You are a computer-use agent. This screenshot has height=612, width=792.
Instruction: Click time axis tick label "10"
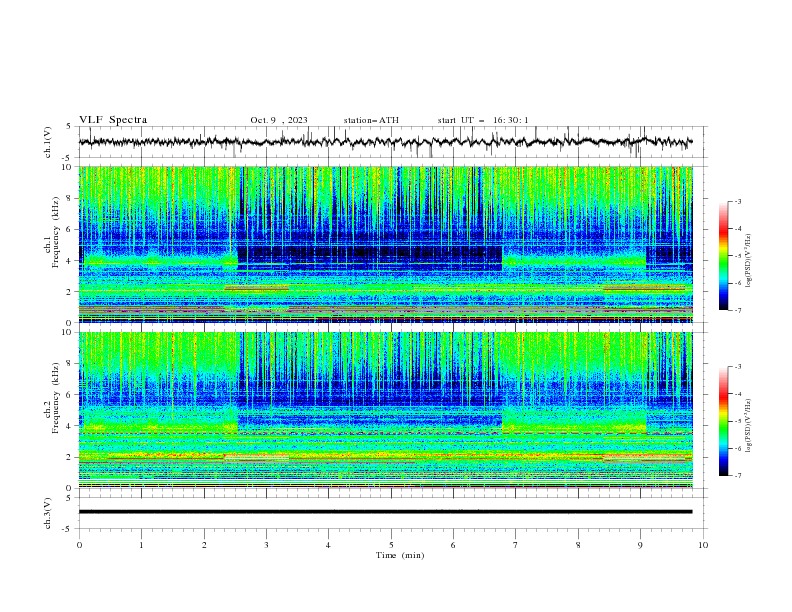pyautogui.click(x=703, y=545)
